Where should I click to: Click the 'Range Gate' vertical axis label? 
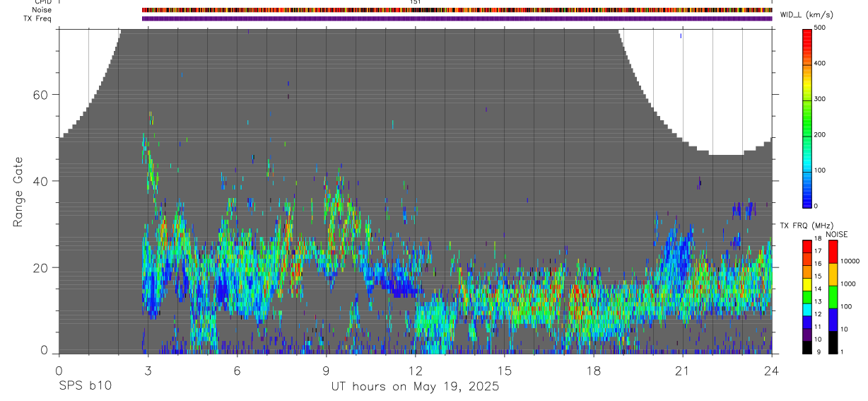pyautogui.click(x=18, y=192)
